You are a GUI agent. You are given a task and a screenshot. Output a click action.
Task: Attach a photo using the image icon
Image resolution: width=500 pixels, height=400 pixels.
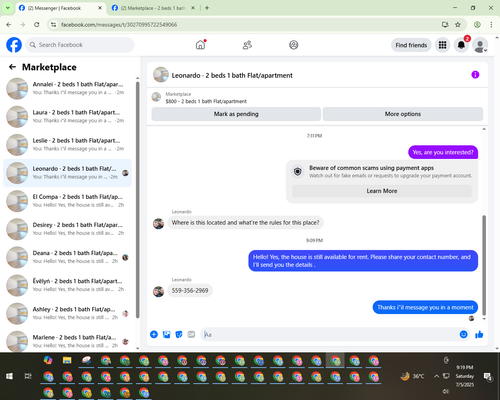(x=166, y=334)
